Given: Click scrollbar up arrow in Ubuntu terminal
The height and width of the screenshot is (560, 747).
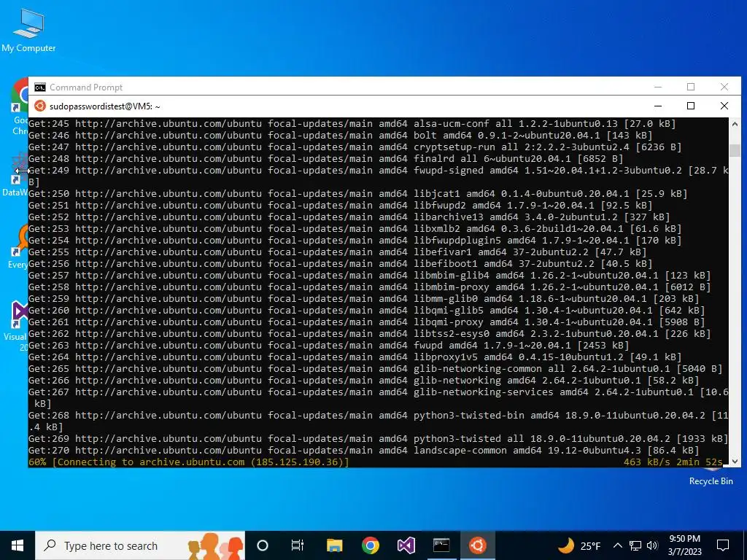Looking at the screenshot, I should pos(735,124).
